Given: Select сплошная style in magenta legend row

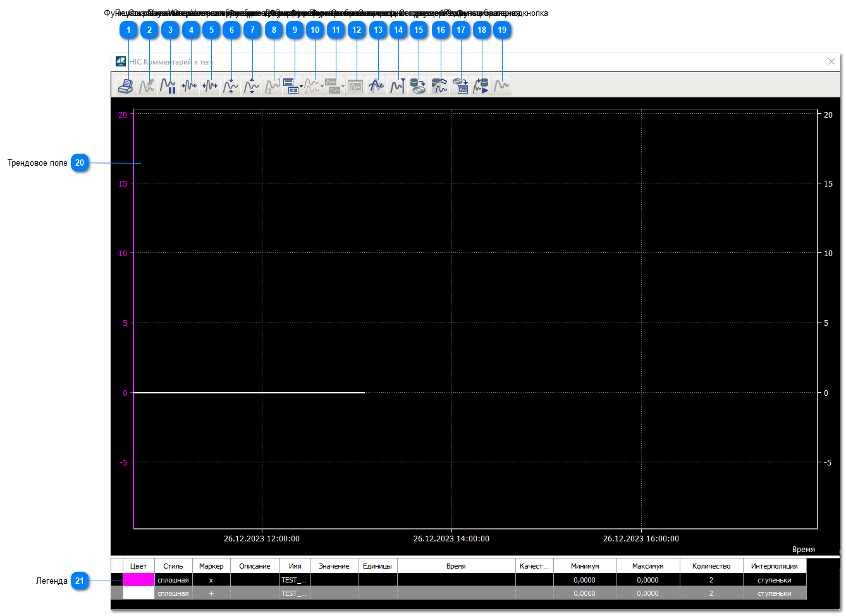Looking at the screenshot, I should pos(173,580).
